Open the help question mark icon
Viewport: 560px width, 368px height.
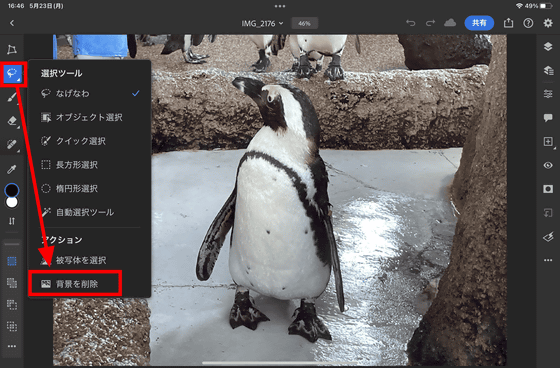click(528, 23)
